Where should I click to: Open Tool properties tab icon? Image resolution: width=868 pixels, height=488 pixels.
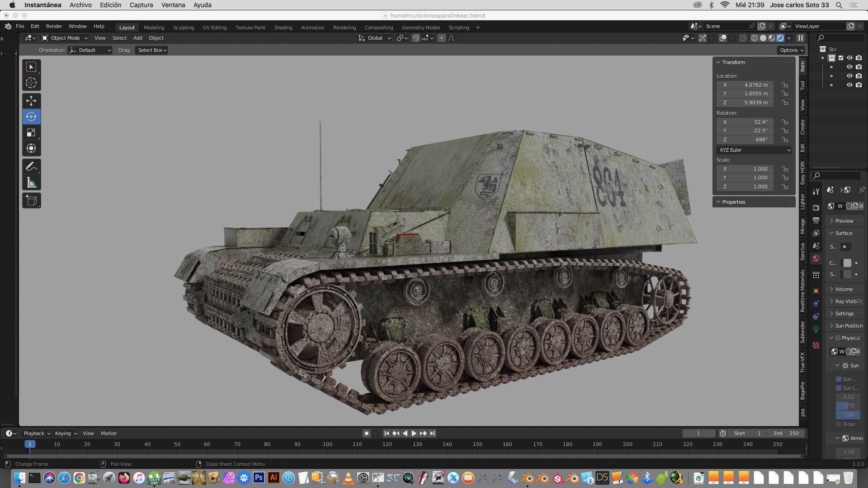click(x=816, y=192)
